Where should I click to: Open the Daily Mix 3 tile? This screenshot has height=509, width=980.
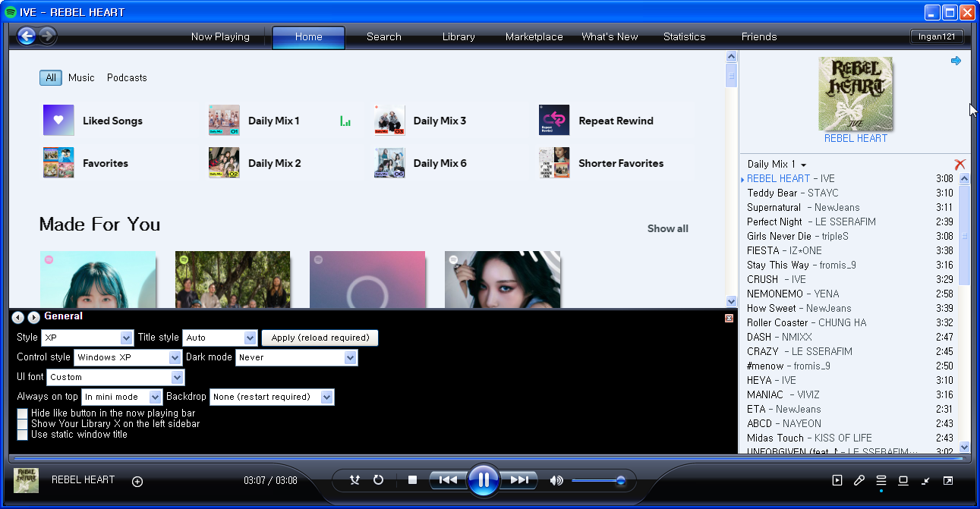[x=449, y=121]
